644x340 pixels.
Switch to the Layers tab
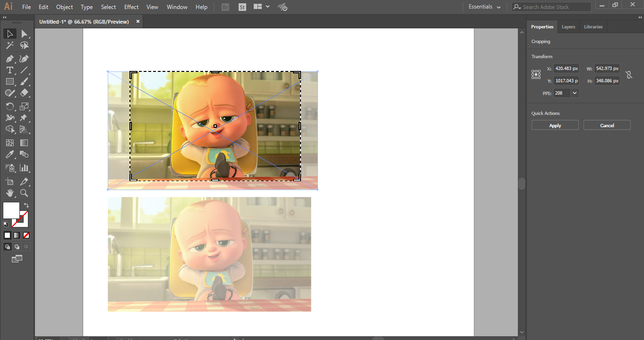click(x=568, y=26)
